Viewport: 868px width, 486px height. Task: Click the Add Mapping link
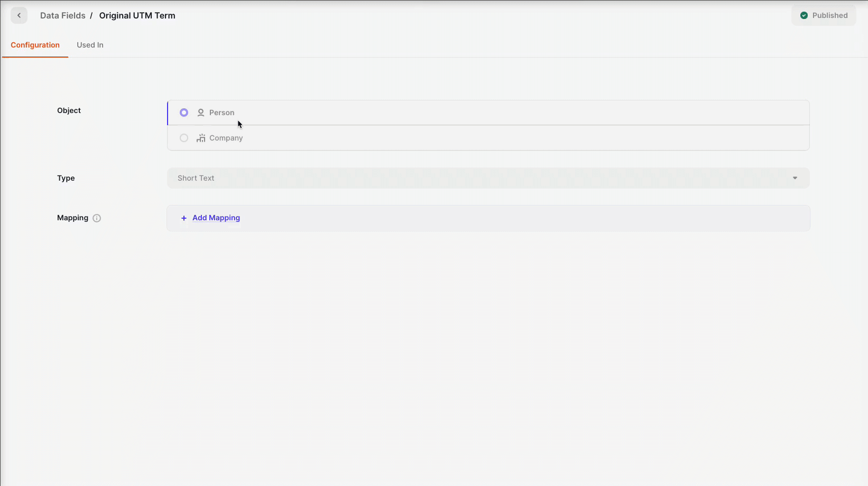(x=216, y=218)
